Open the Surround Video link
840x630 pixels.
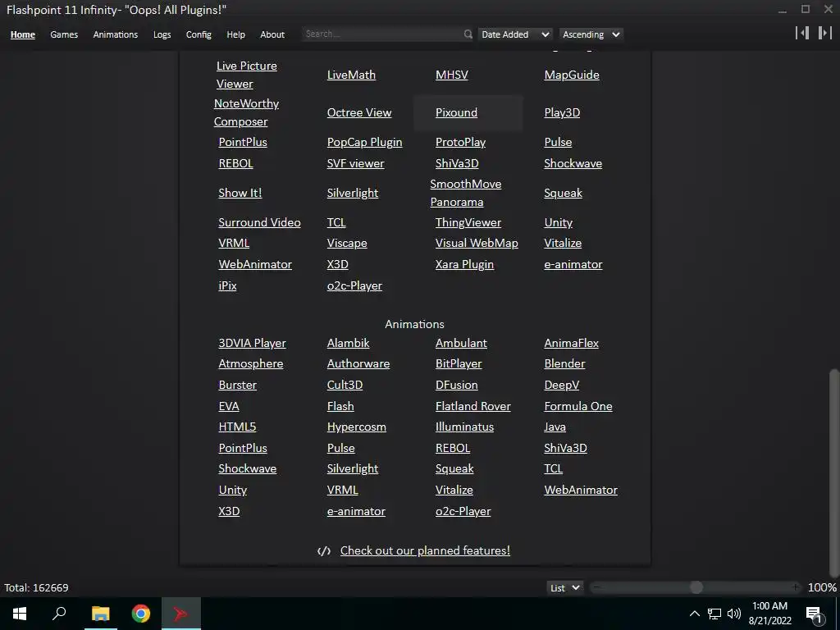click(x=259, y=222)
